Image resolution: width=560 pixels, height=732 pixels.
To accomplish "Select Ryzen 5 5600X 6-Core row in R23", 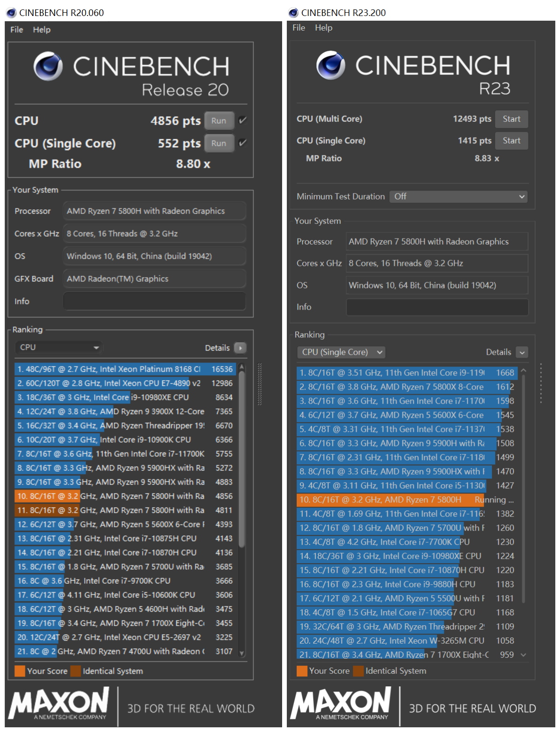I will coord(407,415).
